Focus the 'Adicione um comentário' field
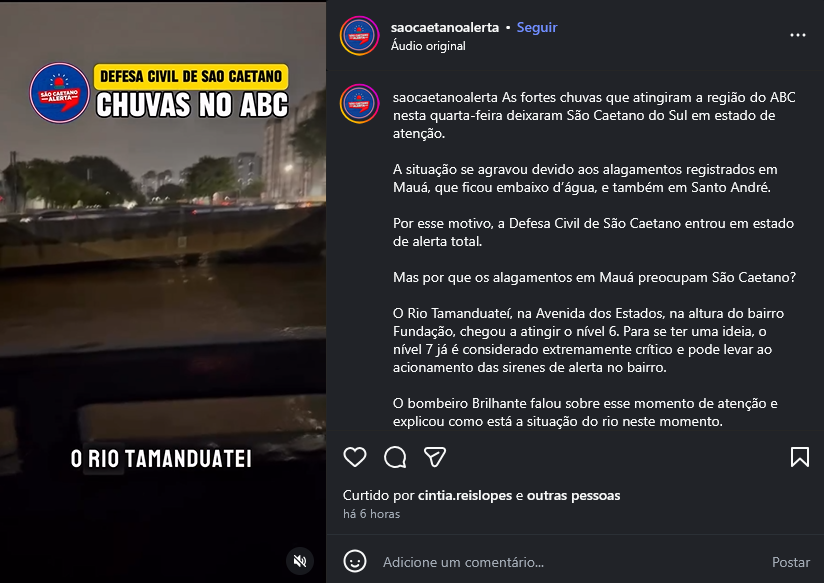 [x=568, y=562]
